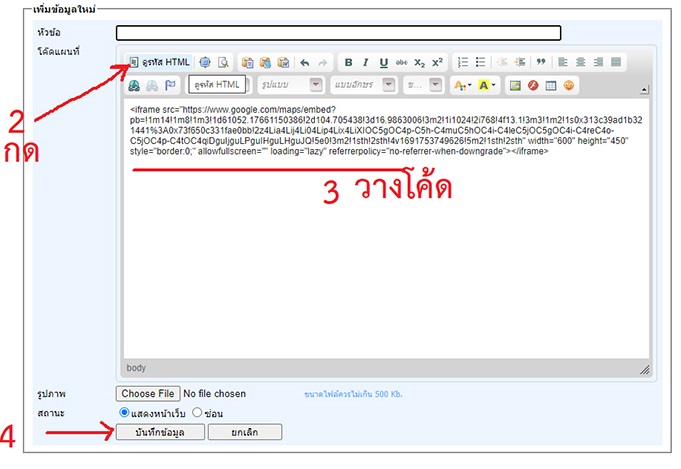
Task: Select the แสดงหน้าเว็บ radio option
Action: click(125, 412)
